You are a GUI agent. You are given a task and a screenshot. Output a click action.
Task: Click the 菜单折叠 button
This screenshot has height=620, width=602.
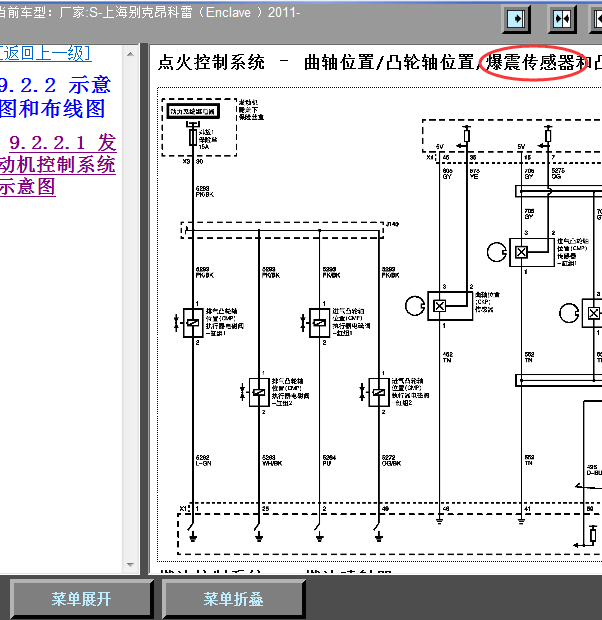[x=233, y=599]
